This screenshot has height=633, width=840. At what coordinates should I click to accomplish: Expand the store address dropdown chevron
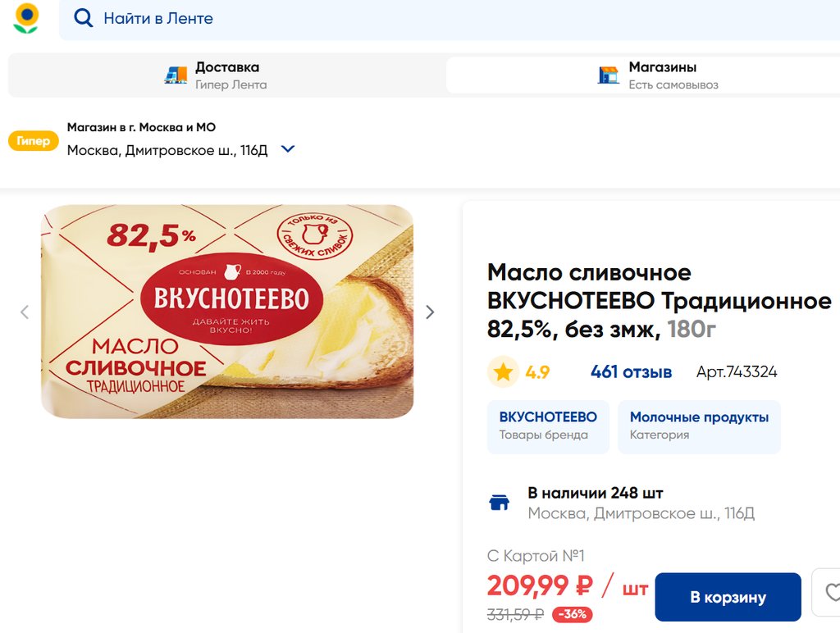click(288, 150)
